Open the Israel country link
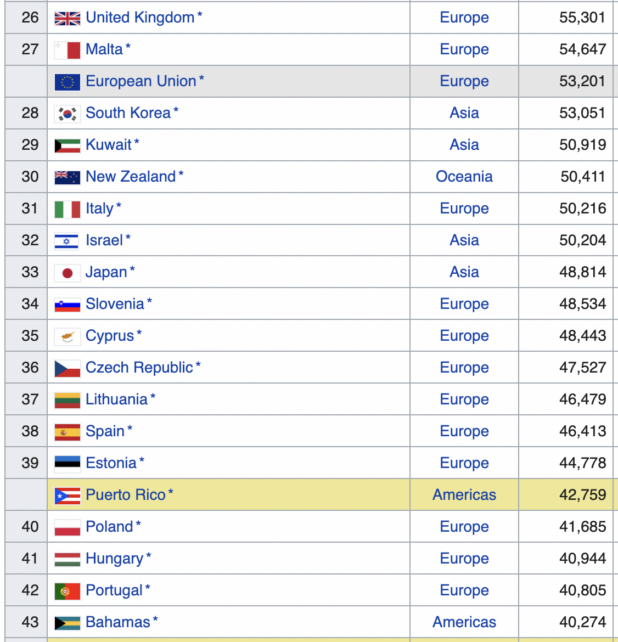This screenshot has width=618, height=642. 104,240
